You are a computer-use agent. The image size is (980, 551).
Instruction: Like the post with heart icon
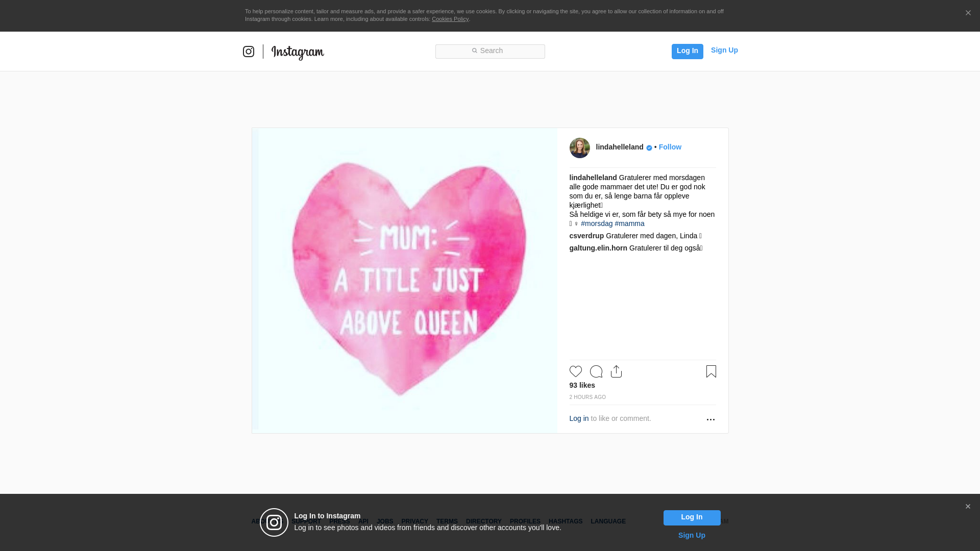575,371
